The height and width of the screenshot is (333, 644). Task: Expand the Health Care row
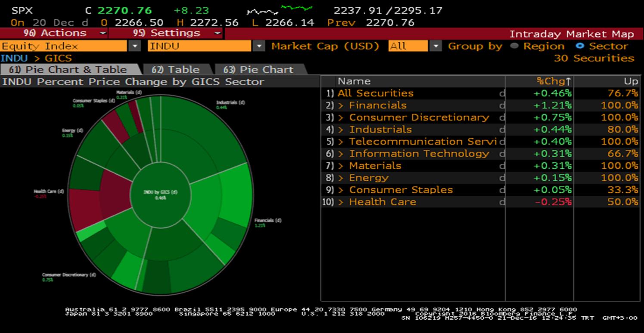tap(341, 202)
